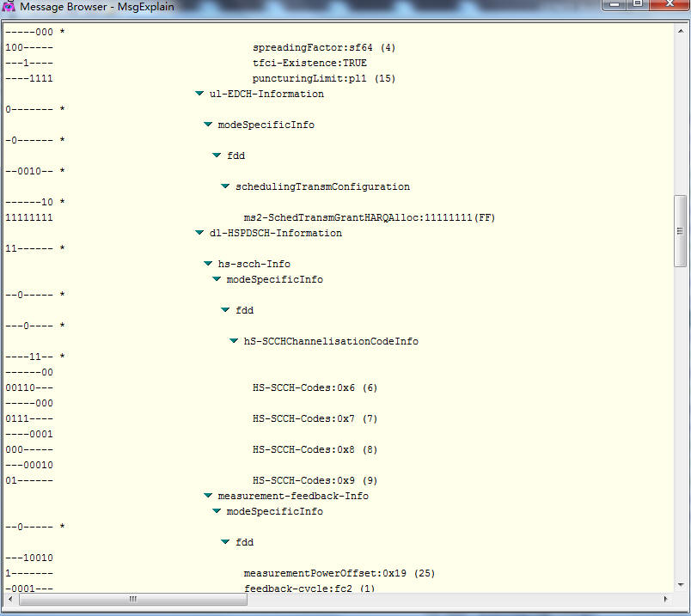Maximize the Message Browser window
The image size is (691, 616).
pos(638,4)
